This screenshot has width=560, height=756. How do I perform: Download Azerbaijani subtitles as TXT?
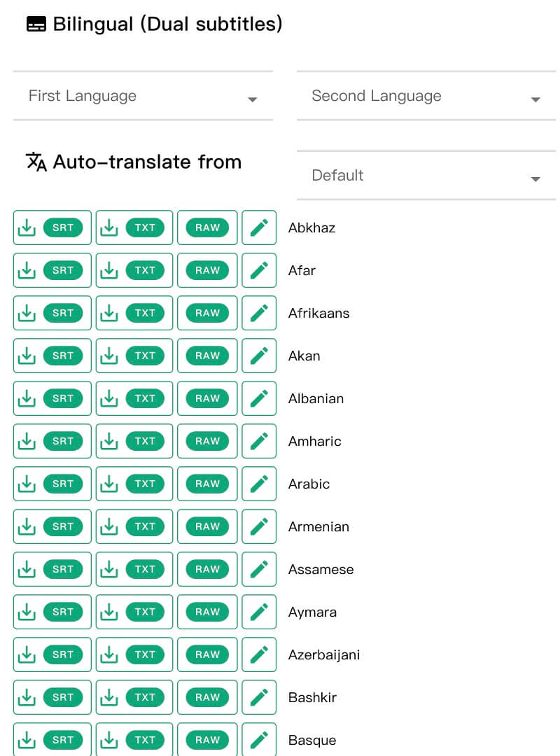134,654
